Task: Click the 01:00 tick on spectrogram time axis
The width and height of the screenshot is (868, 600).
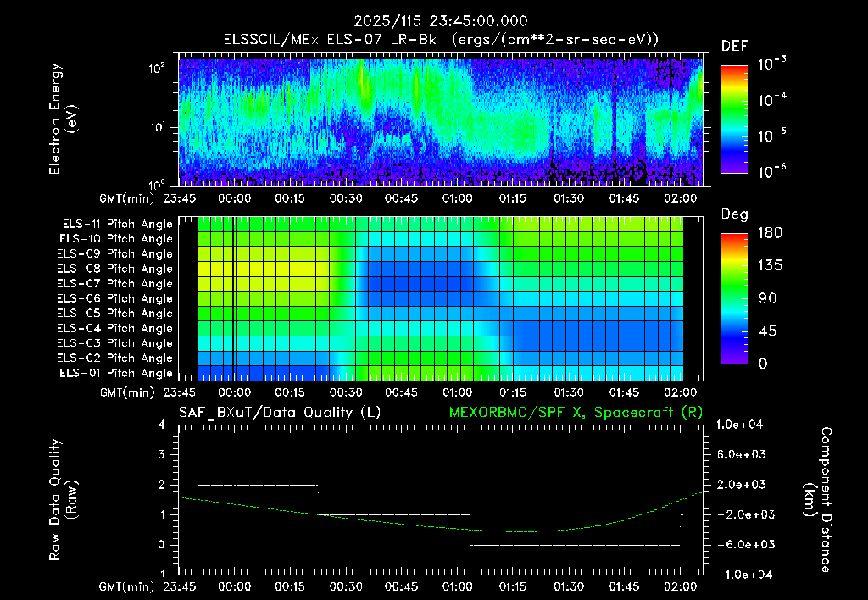Action: pos(457,198)
